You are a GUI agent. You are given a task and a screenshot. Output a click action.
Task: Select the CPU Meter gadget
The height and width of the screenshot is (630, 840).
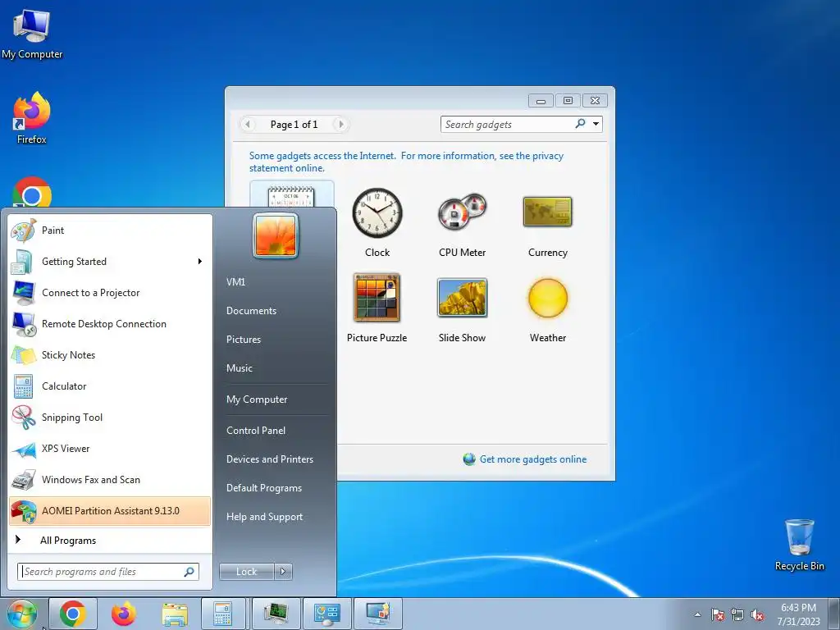[x=463, y=222]
